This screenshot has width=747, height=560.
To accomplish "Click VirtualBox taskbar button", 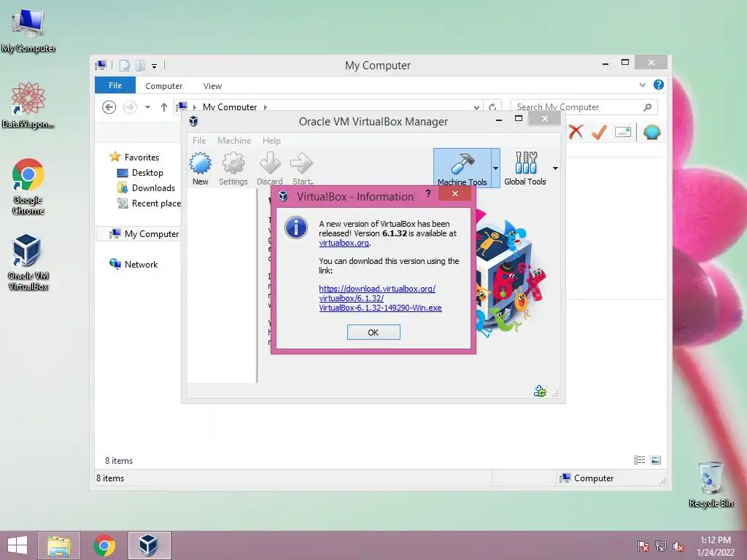I will click(x=149, y=545).
